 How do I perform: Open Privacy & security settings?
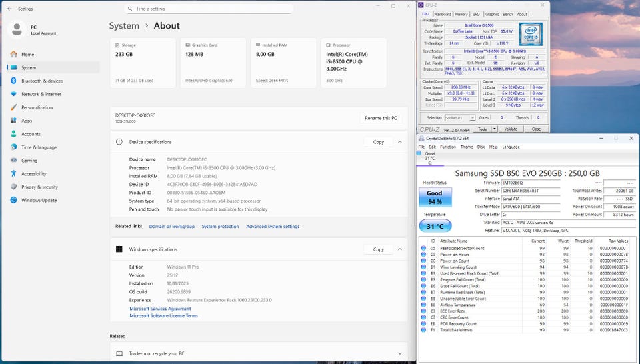(39, 187)
